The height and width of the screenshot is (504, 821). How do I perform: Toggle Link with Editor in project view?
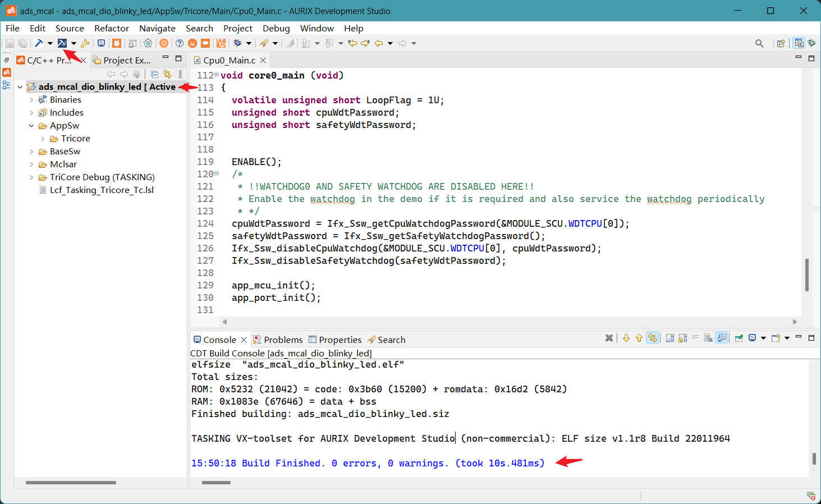tap(167, 74)
